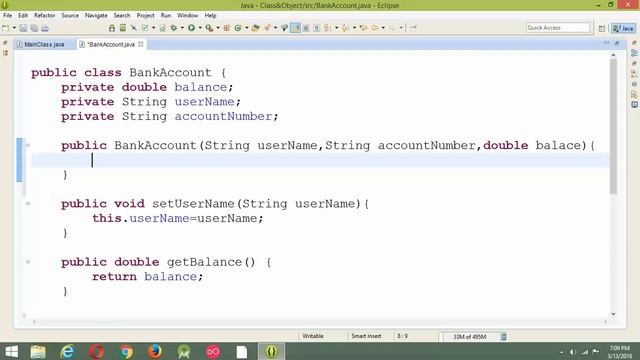640x360 pixels.
Task: Toggle the Pin Editor icon
Action: pyautogui.click(x=413, y=28)
